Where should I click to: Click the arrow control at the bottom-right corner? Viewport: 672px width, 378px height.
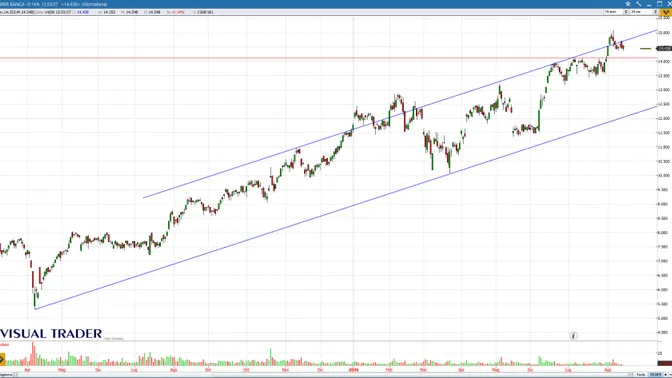(667, 375)
